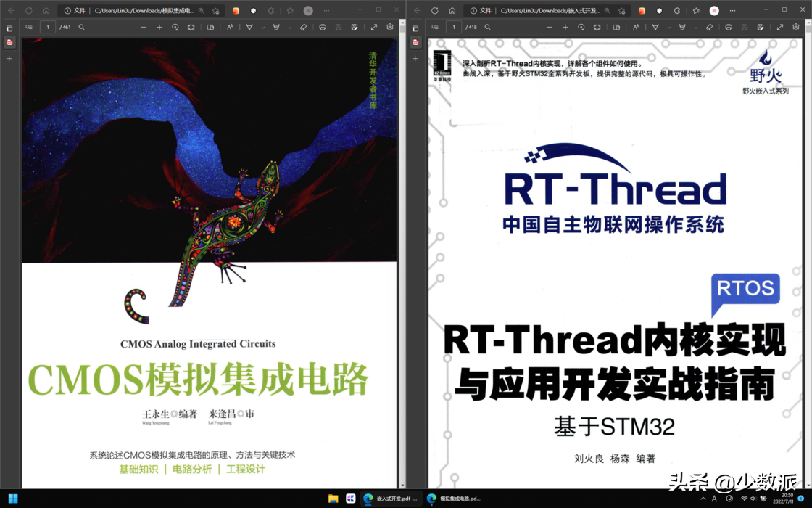Screen dimensions: 812x508
Task: Click the Erase tool in the right PDF toolbar
Action: [709, 27]
